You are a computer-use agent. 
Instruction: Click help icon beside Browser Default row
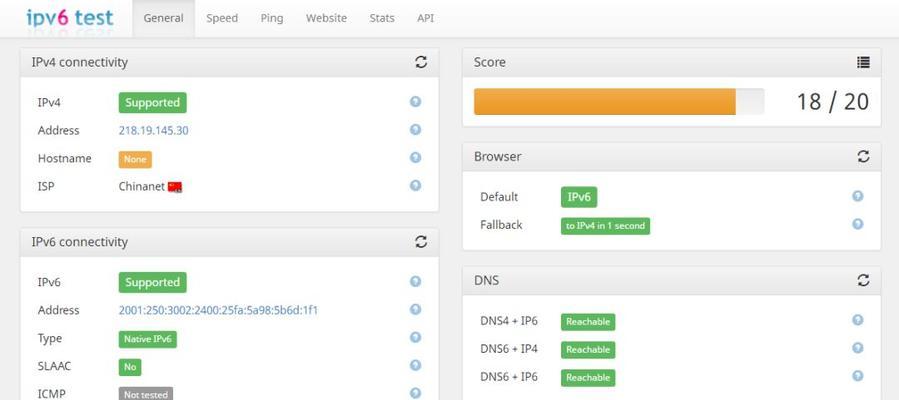858,196
